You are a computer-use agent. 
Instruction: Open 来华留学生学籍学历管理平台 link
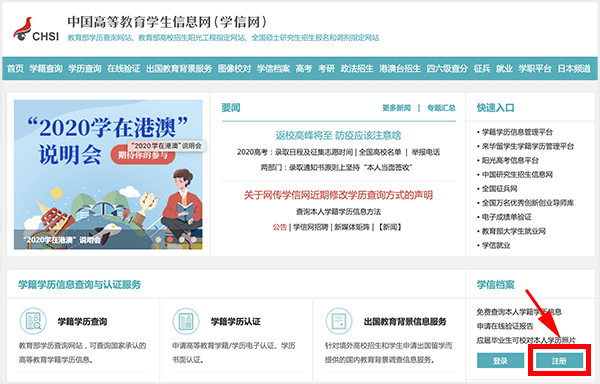(x=528, y=146)
